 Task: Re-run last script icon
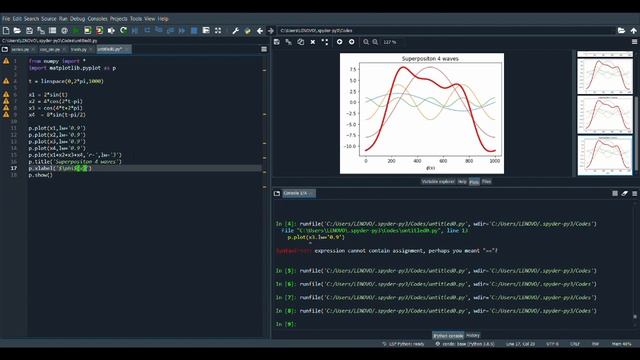click(x=123, y=31)
